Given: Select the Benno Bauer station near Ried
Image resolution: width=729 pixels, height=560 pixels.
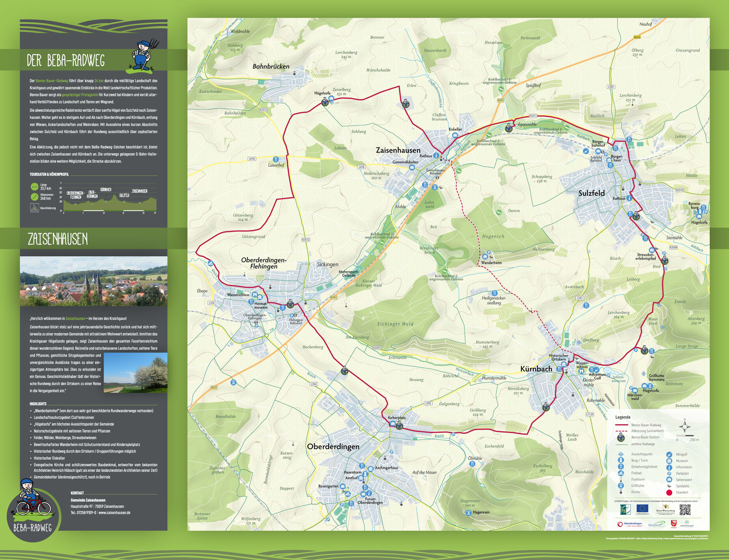Looking at the screenshot, I should click(x=664, y=261).
